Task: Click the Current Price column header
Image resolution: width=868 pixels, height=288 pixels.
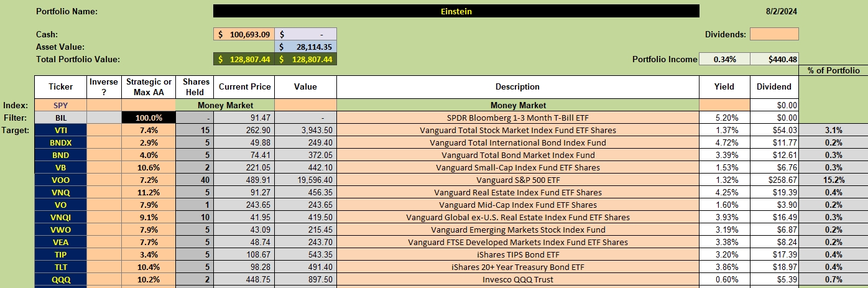Action: tap(243, 87)
